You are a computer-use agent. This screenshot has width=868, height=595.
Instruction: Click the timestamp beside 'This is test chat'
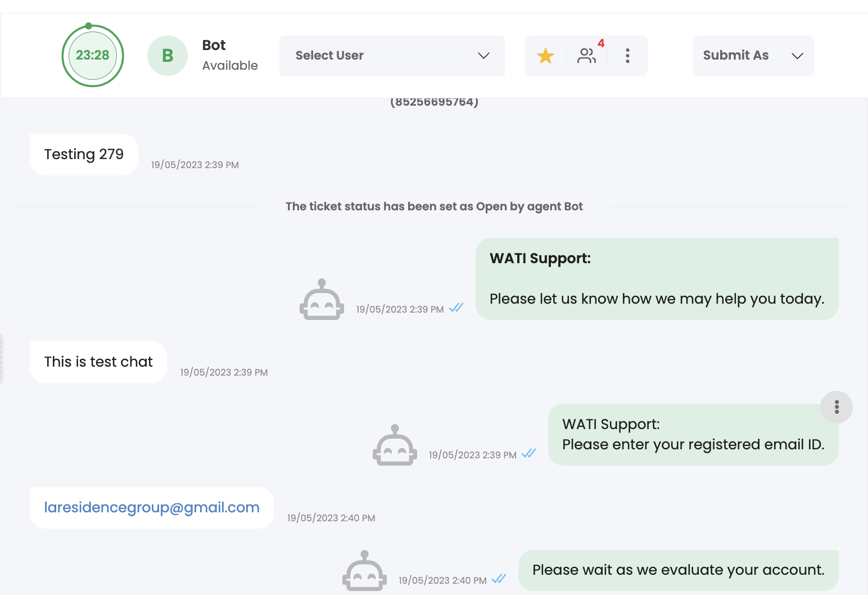click(224, 372)
